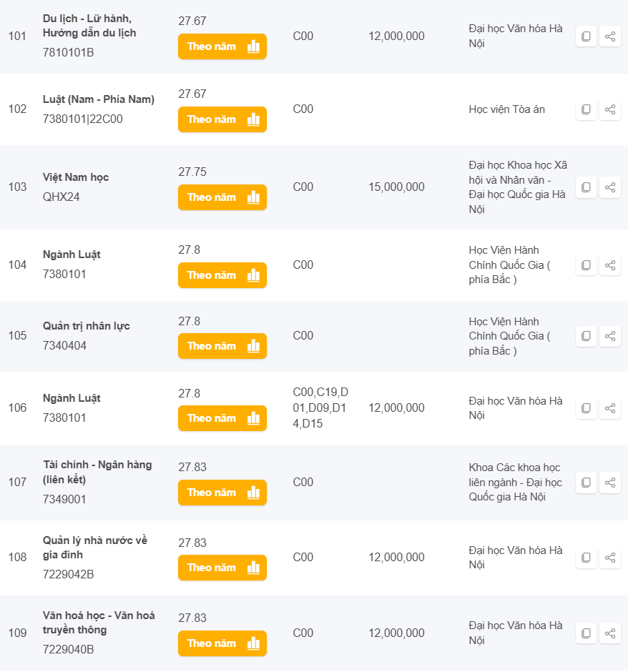Copy the Việt Nam học row 103

click(586, 187)
